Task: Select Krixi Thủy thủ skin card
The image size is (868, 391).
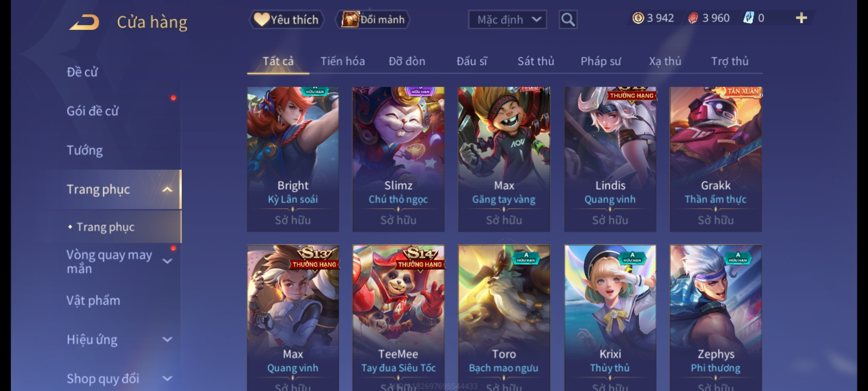Action: (x=610, y=318)
